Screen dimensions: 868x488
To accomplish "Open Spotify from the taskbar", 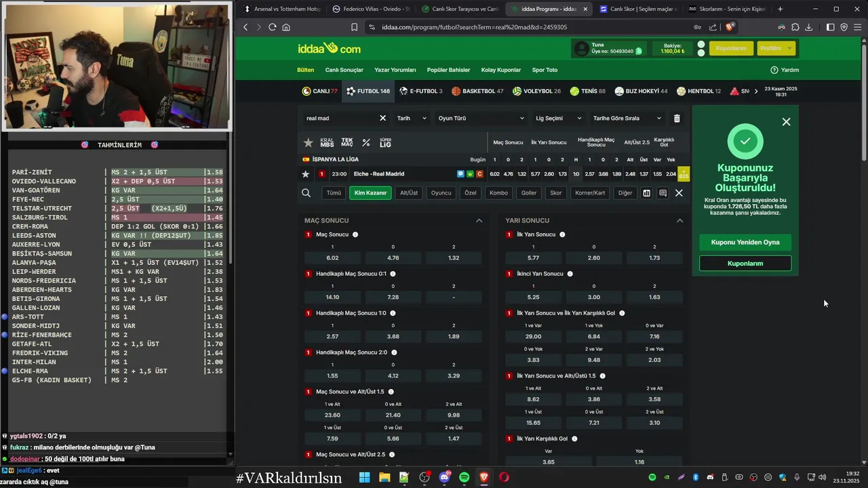I will coord(464,477).
